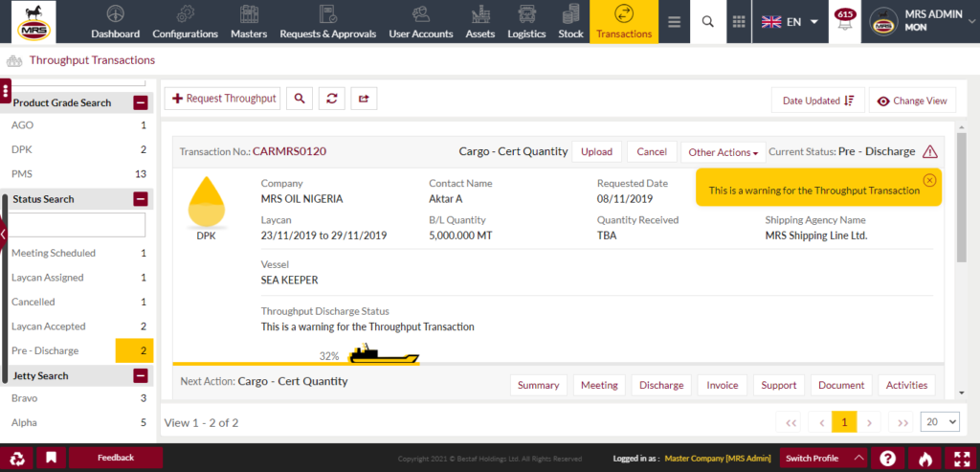Click the Feedback button

pos(116,458)
